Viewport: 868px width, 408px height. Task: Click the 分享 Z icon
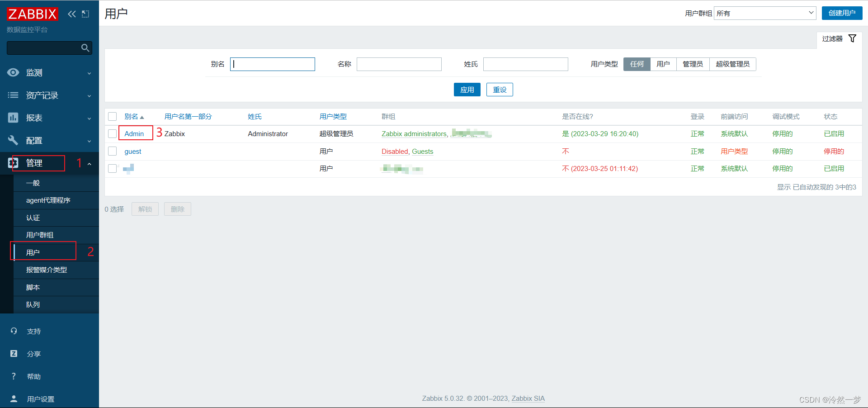pyautogui.click(x=14, y=354)
